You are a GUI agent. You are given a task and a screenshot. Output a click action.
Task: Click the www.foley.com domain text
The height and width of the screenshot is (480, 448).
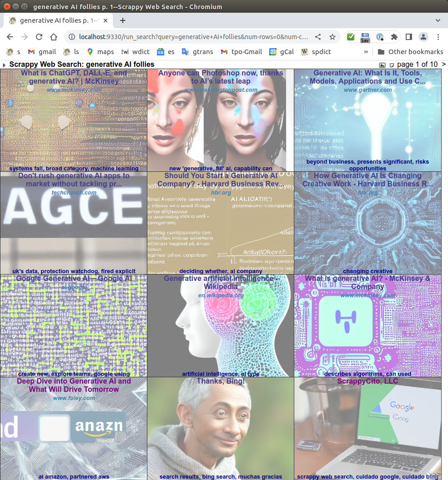coord(74,398)
